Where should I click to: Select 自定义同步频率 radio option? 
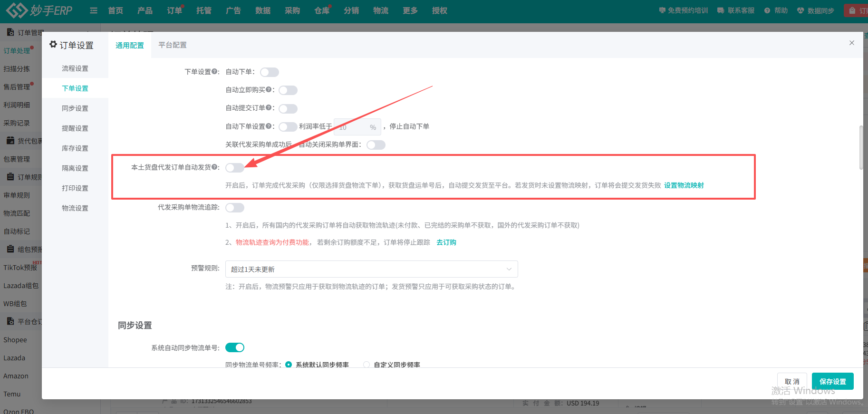click(366, 365)
